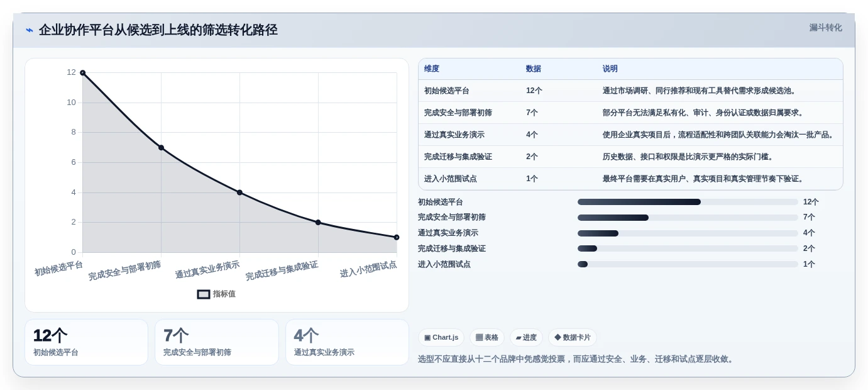This screenshot has height=390, width=868.
Task: Click the 完成安全与部署初筛 progress bar
Action: (x=688, y=218)
